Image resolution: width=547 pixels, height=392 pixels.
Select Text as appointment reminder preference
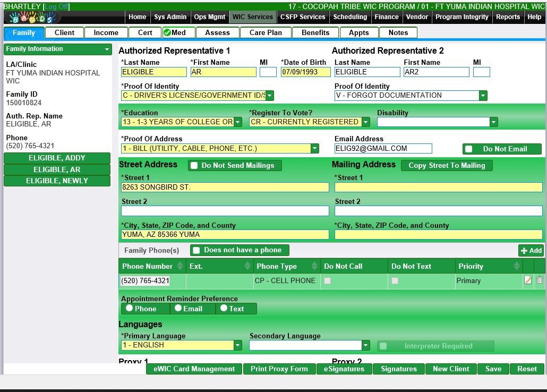pos(224,308)
